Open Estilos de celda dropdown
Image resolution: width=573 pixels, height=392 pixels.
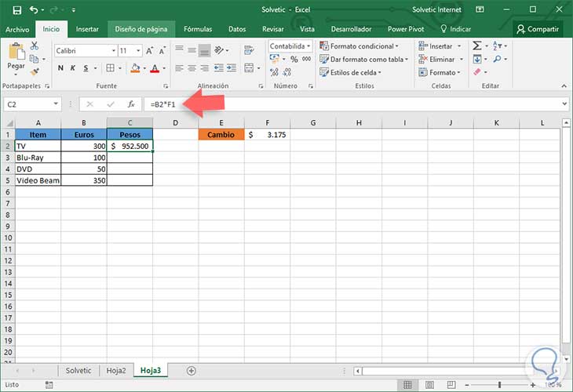point(350,72)
